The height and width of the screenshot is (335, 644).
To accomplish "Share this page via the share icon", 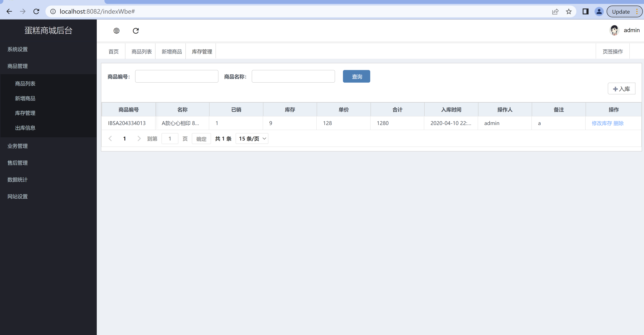I will (x=555, y=11).
